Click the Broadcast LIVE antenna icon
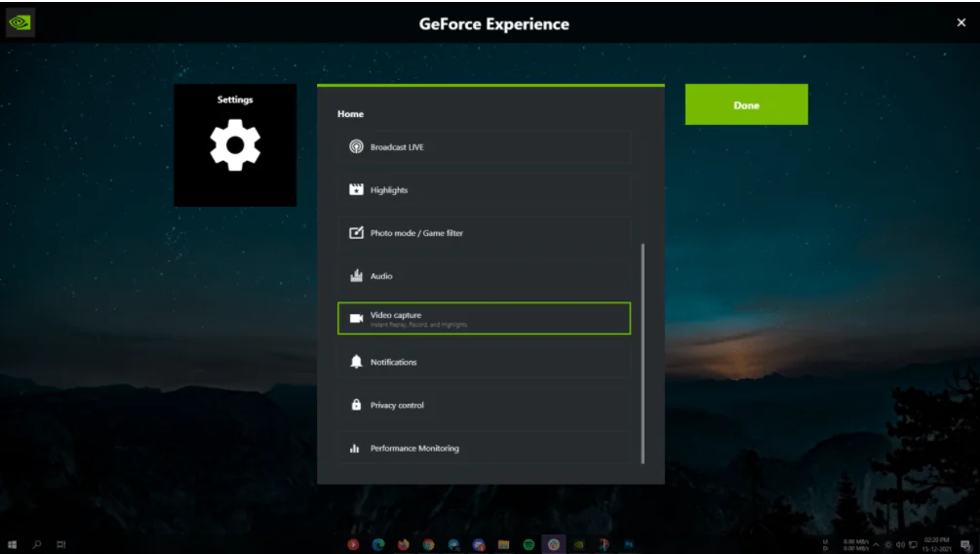The height and width of the screenshot is (554, 980). pos(356,147)
